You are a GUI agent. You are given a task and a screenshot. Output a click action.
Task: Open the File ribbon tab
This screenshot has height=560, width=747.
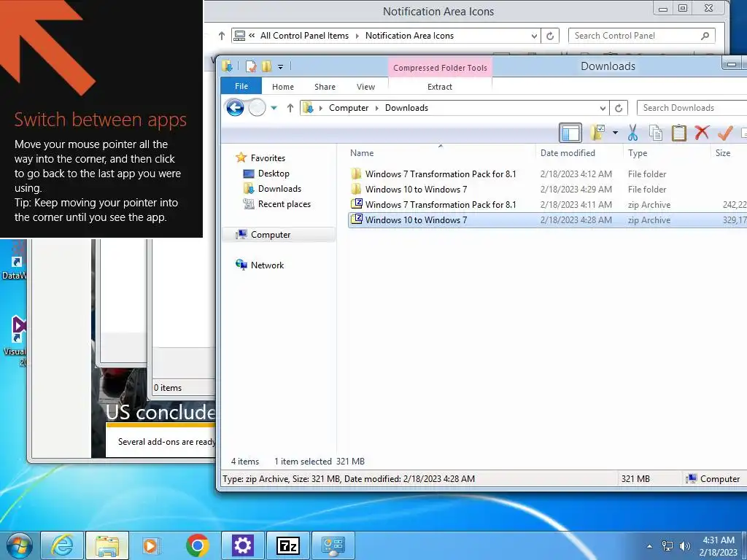coord(241,86)
